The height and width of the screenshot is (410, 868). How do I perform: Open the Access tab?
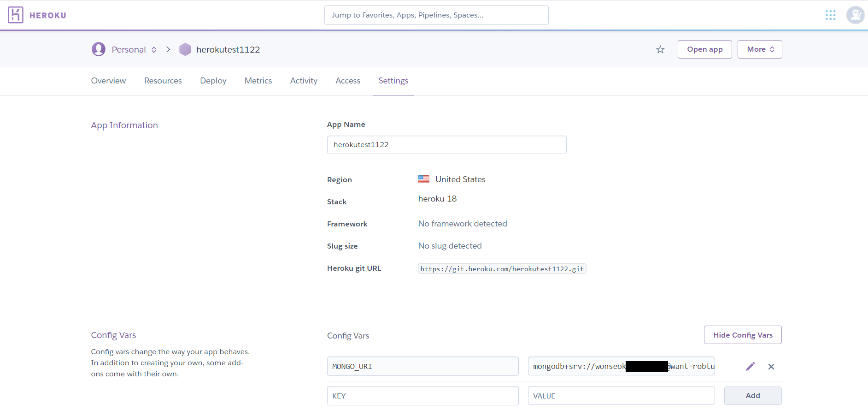click(348, 81)
